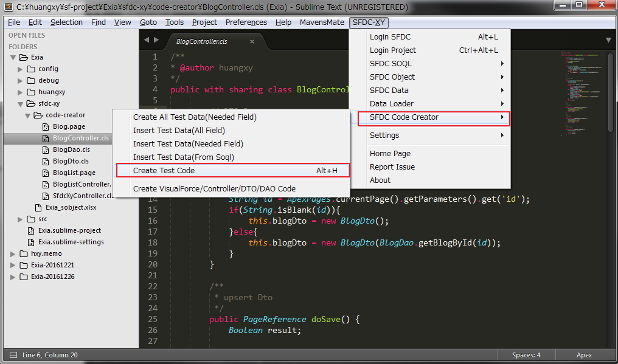Click the BlogList.page file icon
Screen dimensions: 618x364
(x=46, y=173)
